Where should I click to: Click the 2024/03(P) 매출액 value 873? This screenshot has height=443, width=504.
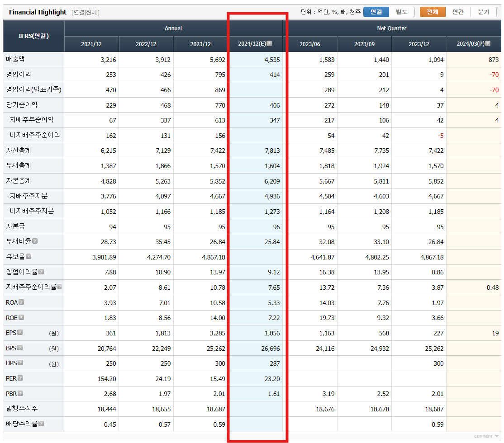tap(494, 60)
